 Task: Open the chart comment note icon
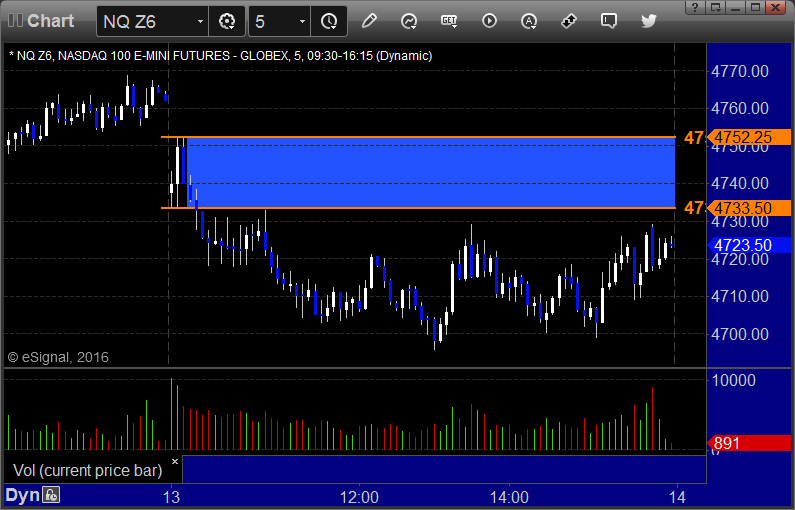[x=608, y=21]
